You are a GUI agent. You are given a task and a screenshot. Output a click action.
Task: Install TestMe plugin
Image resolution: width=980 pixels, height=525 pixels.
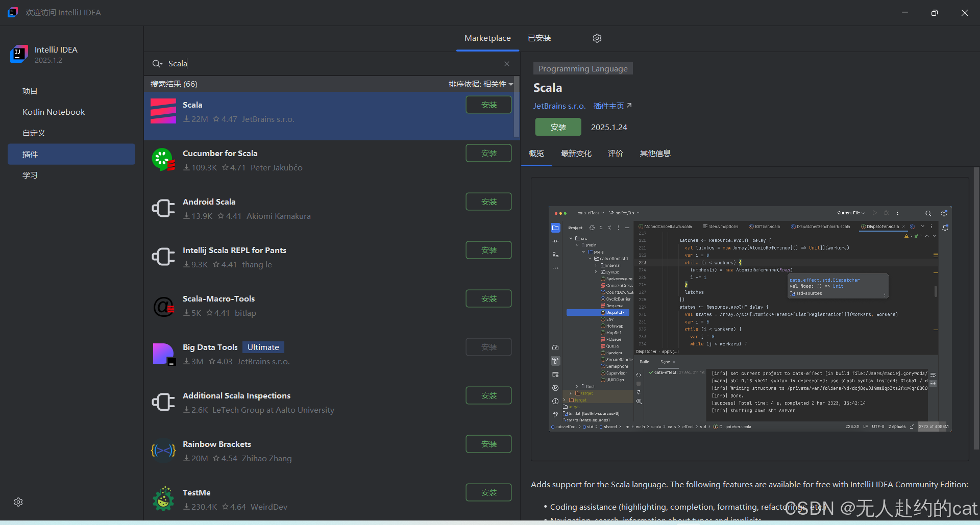(x=488, y=492)
